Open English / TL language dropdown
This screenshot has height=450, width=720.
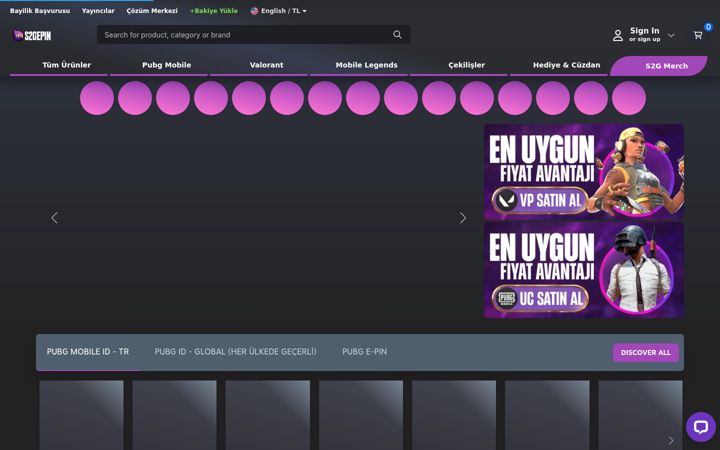[x=279, y=11]
